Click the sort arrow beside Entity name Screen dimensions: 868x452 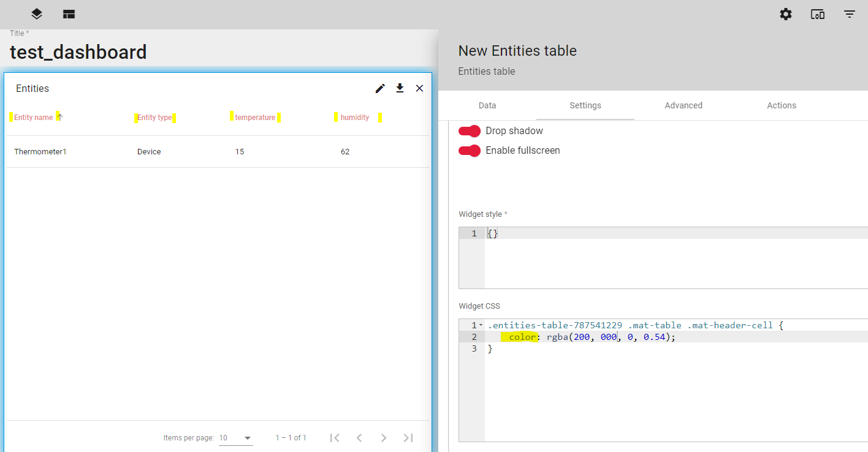point(59,117)
